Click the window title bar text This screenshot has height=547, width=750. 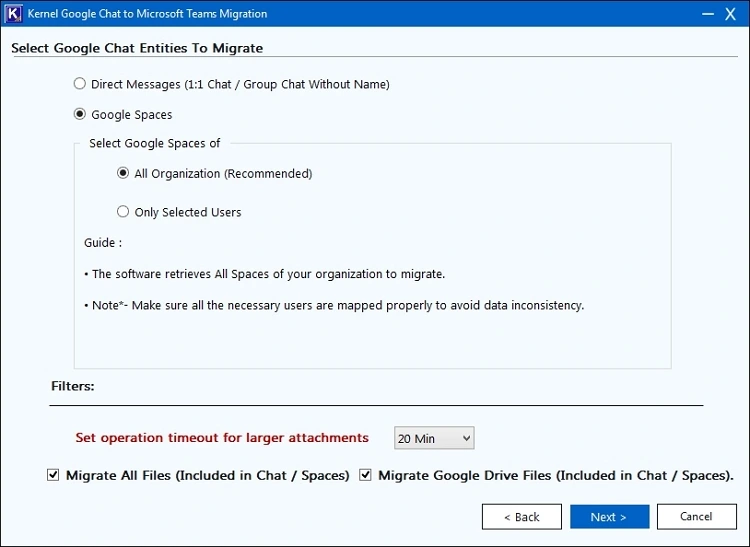point(149,14)
